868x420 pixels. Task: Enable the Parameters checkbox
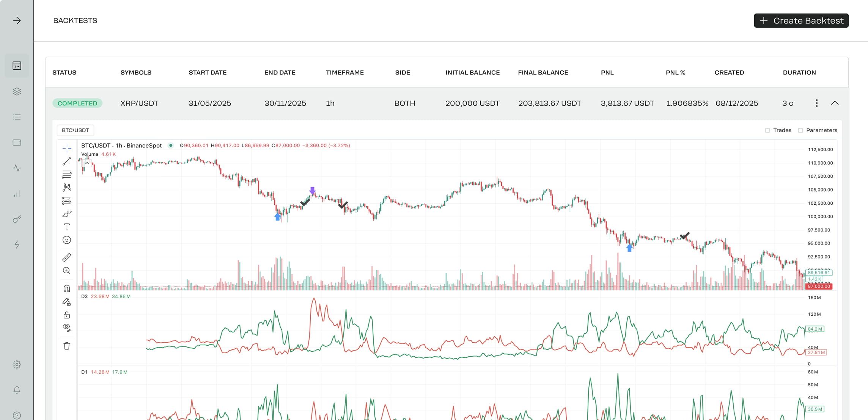[800, 130]
